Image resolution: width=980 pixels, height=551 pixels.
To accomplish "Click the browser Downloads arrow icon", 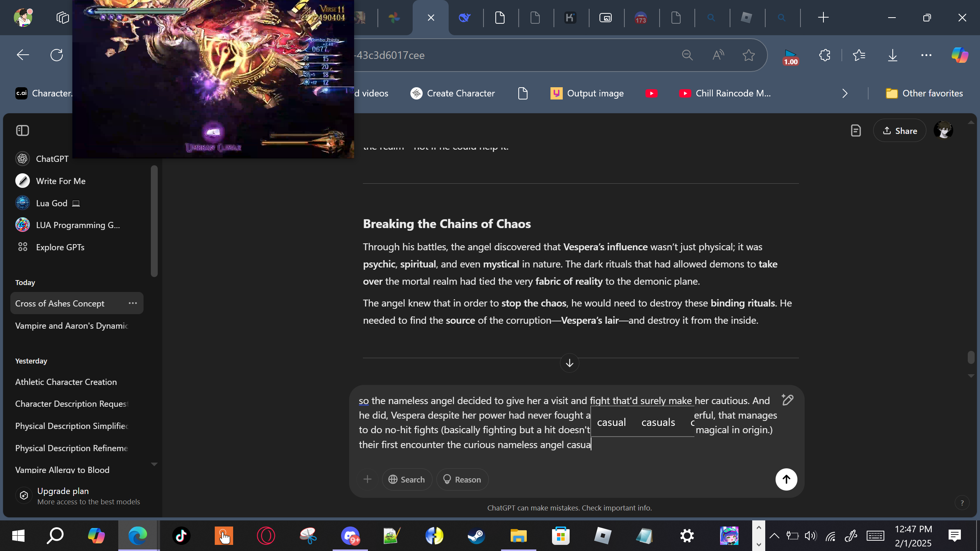I will point(892,55).
